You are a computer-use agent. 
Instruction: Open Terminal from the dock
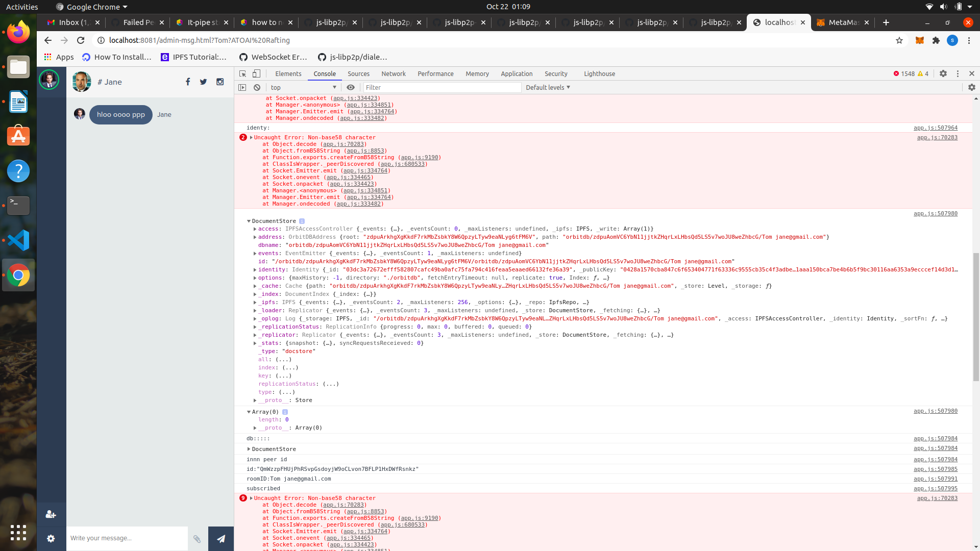18,206
